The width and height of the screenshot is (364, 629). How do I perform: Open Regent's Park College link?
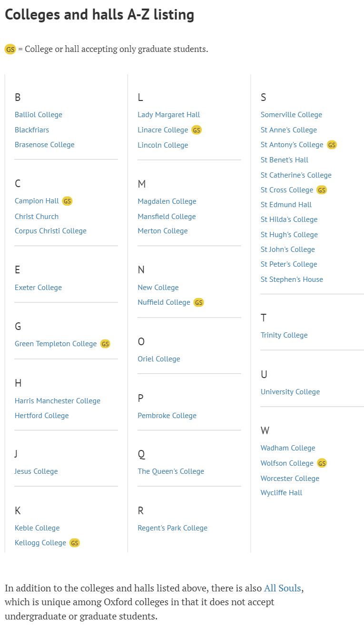pos(173,528)
